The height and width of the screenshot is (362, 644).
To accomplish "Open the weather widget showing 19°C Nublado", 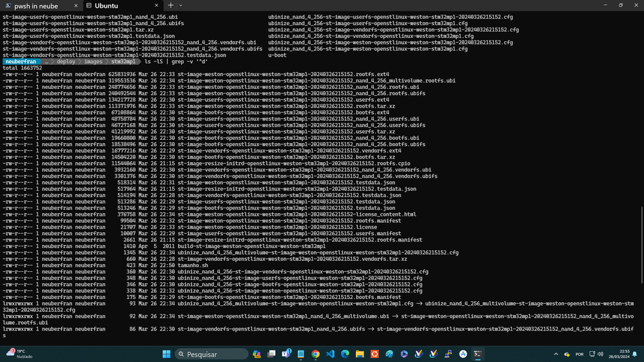I will point(20,354).
